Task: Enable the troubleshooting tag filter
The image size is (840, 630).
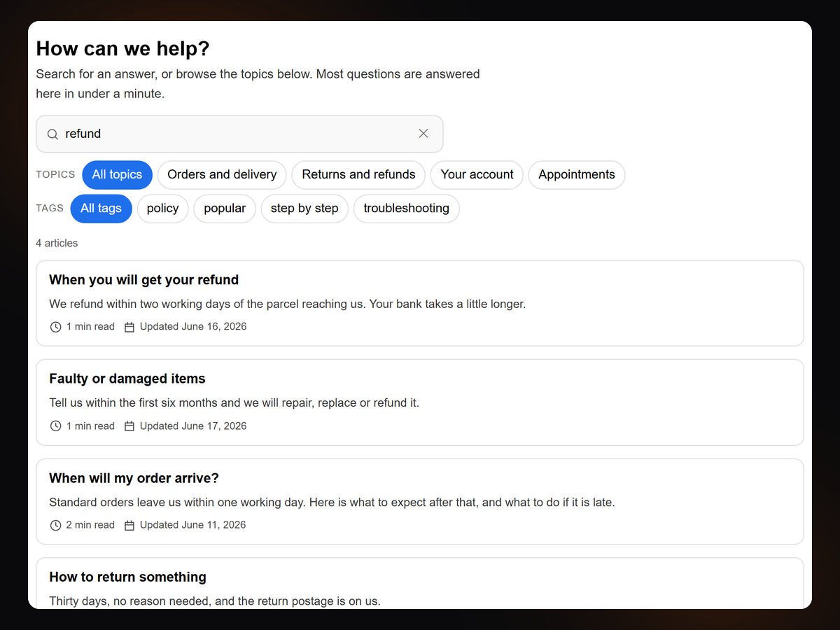Action: (406, 209)
